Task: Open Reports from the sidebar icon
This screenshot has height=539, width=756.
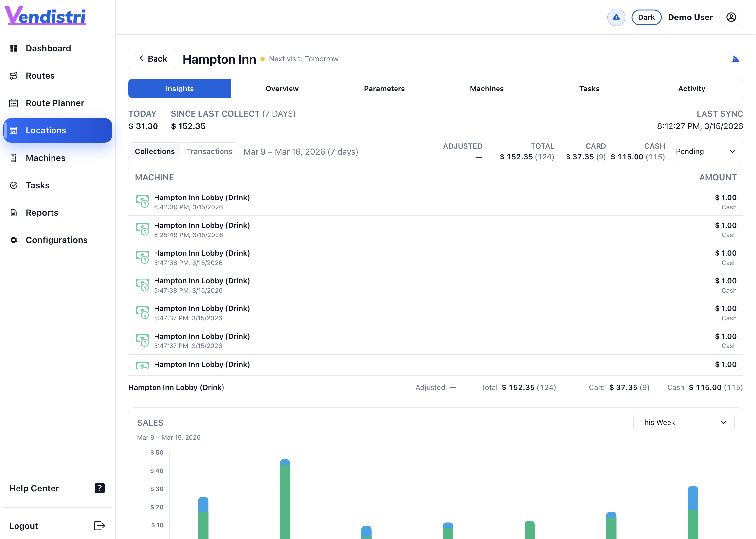Action: click(13, 212)
